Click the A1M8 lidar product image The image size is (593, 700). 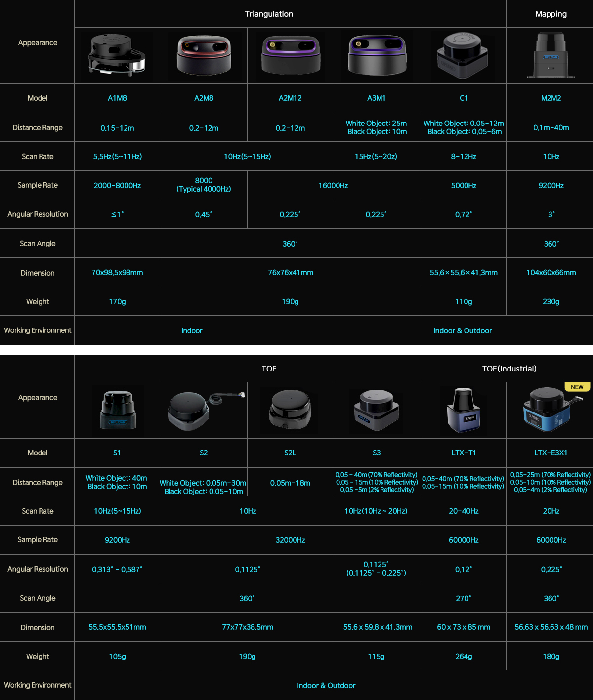[117, 55]
